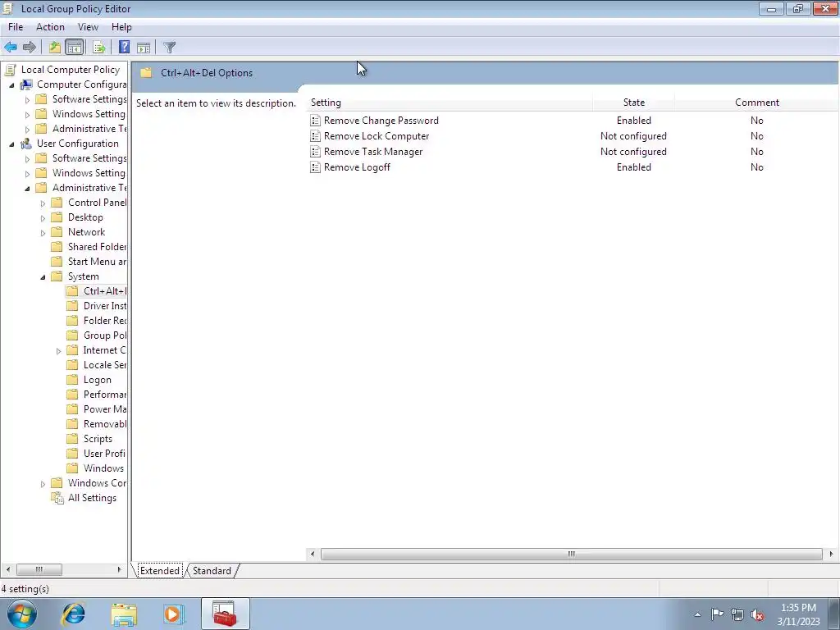Image resolution: width=840 pixels, height=630 pixels.
Task: Click Not configured state of Remove Task Manager
Action: click(x=633, y=152)
